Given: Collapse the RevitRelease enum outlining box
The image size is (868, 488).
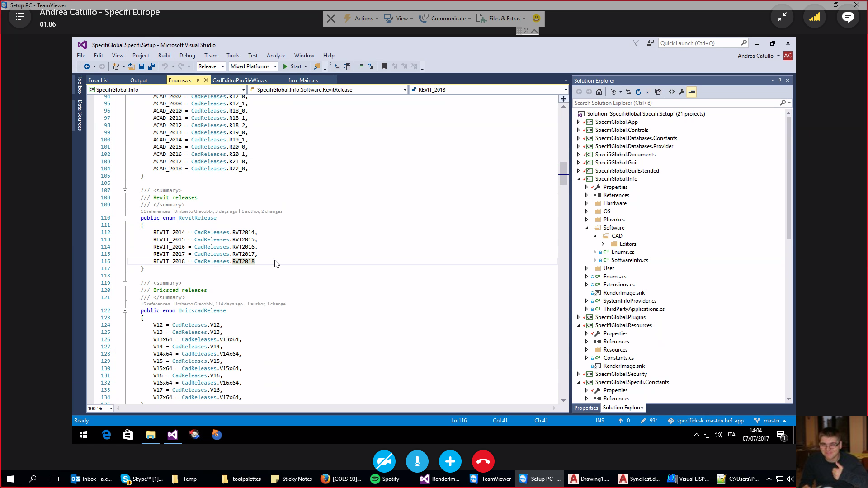Looking at the screenshot, I should (x=125, y=218).
